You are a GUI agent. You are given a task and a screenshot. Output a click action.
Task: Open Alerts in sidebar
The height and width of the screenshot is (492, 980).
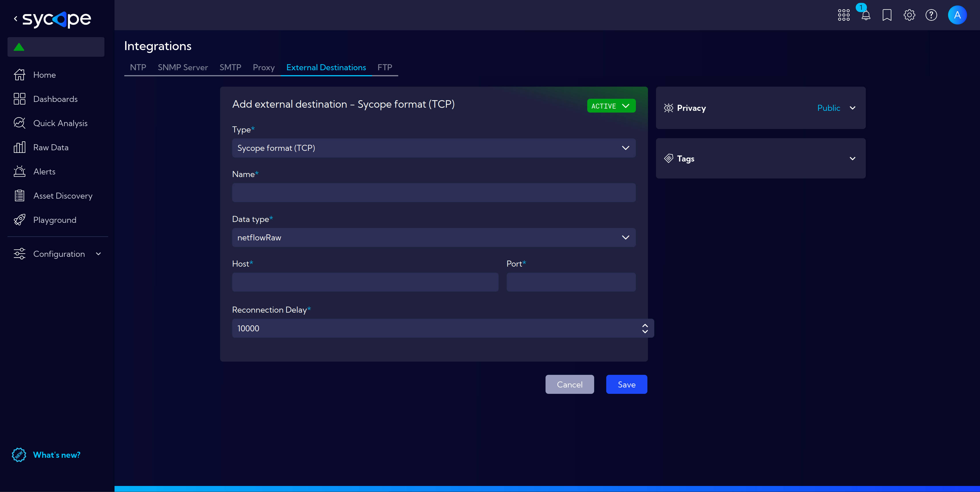pyautogui.click(x=44, y=172)
